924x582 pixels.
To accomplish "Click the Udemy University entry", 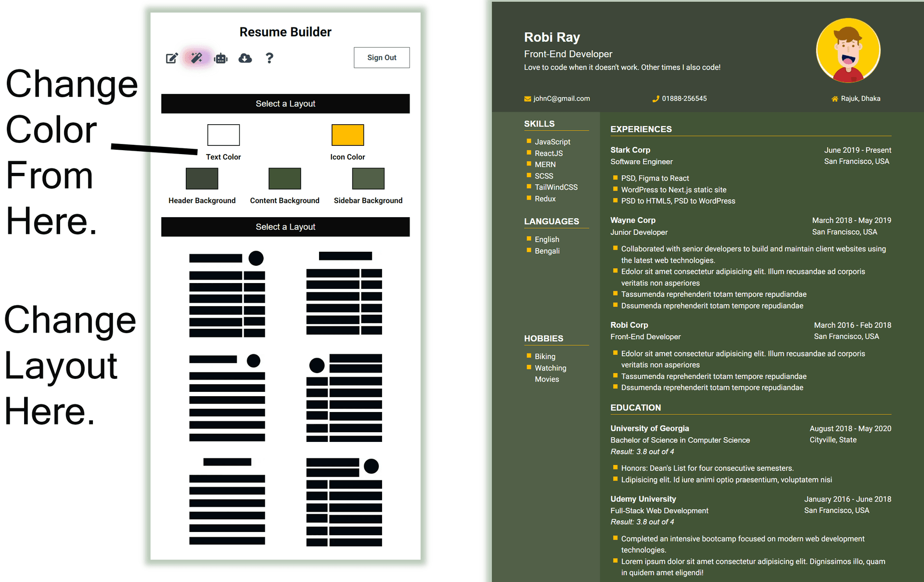I will pos(643,499).
